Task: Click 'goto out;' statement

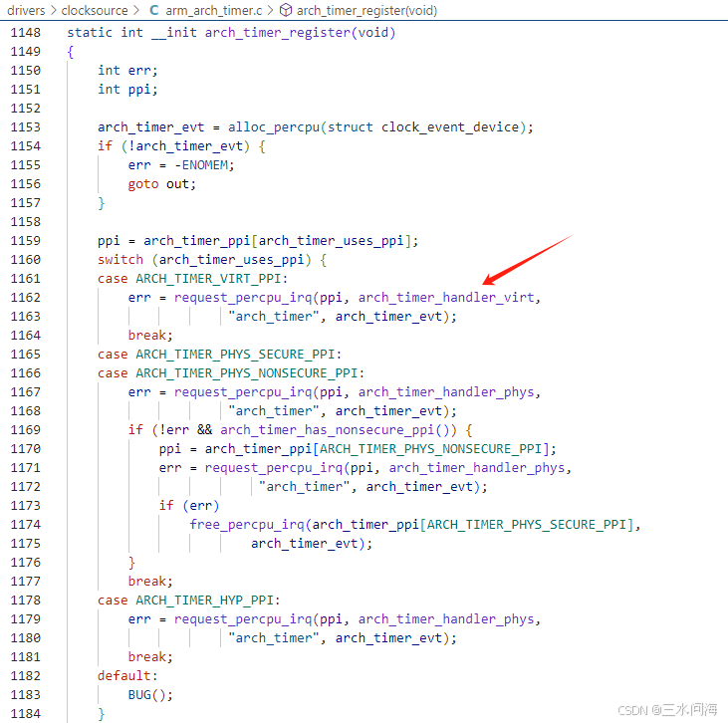Action: 162,184
